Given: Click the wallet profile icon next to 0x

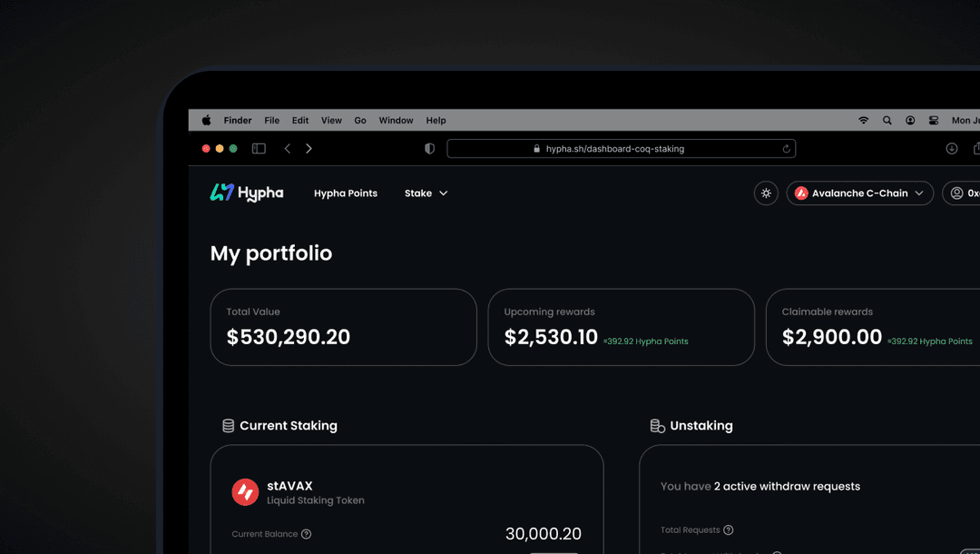Looking at the screenshot, I should (x=956, y=193).
